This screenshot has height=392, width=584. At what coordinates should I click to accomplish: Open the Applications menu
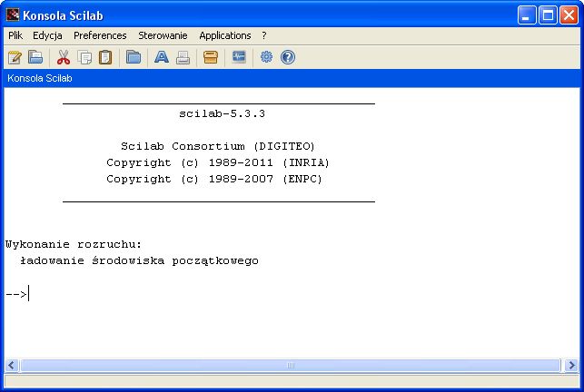pyautogui.click(x=225, y=35)
